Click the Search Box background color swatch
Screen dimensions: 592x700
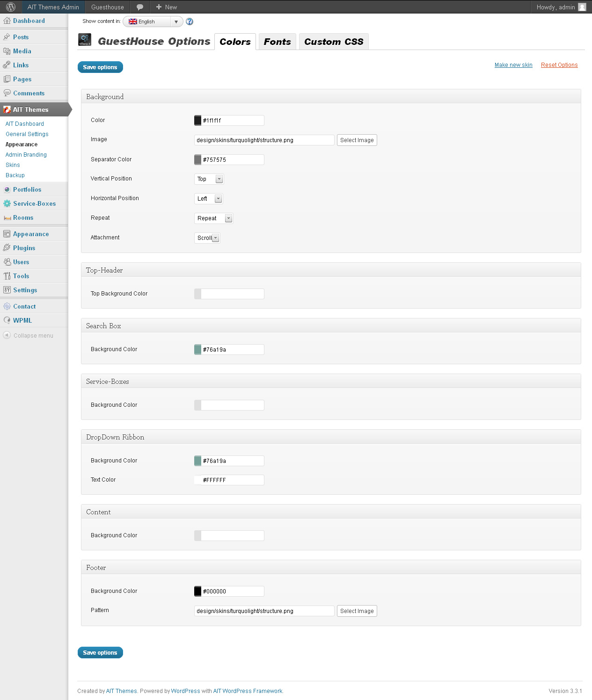[198, 350]
